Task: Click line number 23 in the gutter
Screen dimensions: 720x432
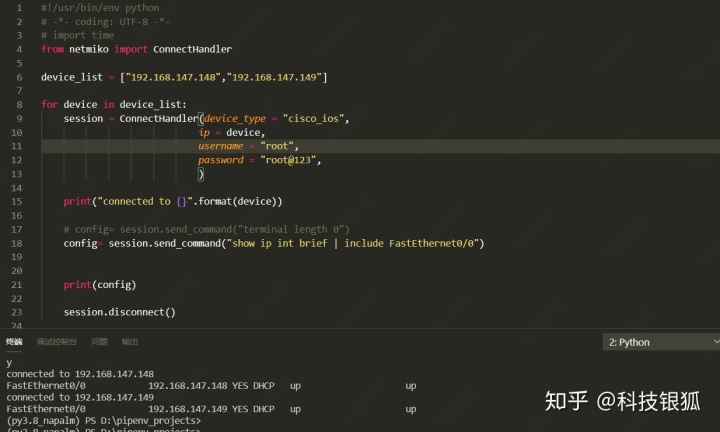Action: pyautogui.click(x=17, y=312)
